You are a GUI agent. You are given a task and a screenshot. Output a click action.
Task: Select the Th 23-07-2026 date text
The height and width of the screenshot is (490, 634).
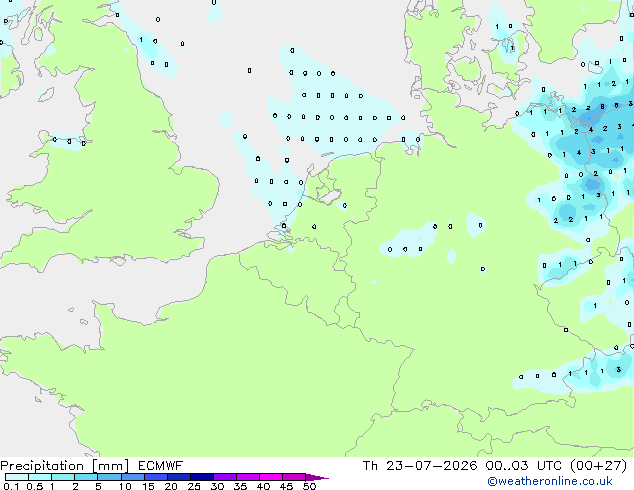420,466
